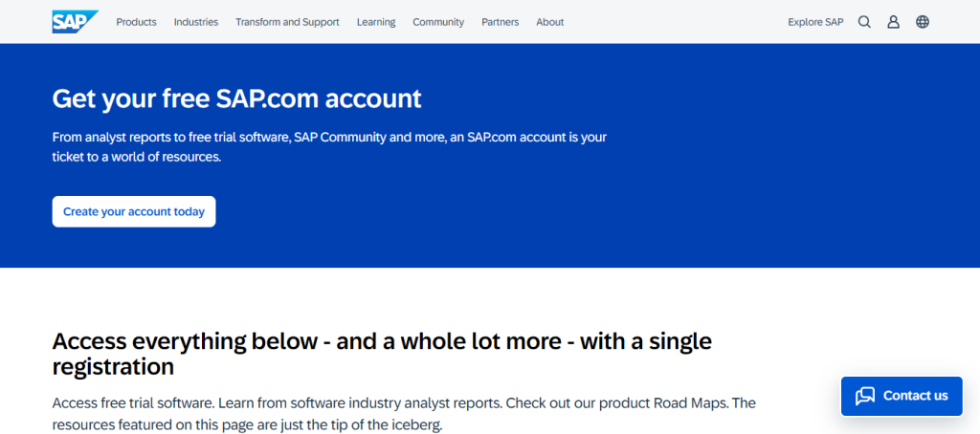Open the Learning menu

376,22
